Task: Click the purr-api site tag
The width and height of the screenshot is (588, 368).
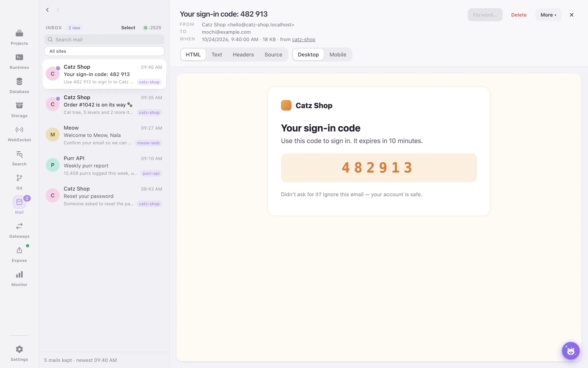Action: (151, 173)
